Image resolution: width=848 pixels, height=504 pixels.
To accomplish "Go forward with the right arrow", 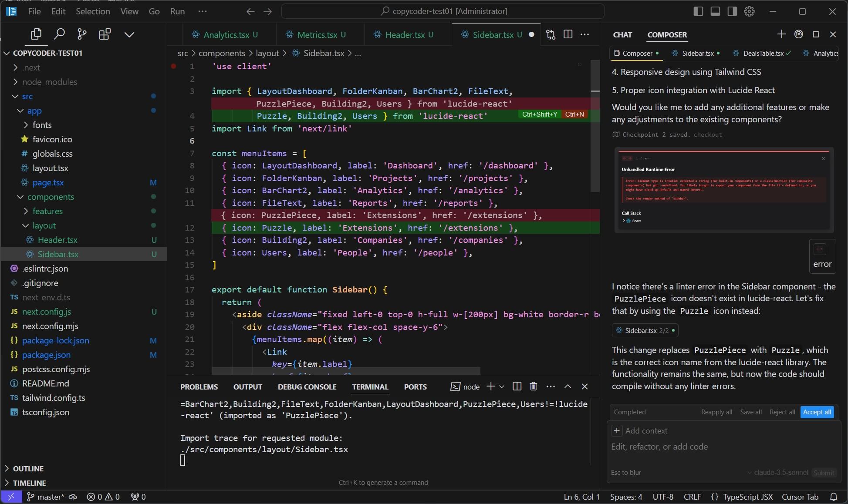I will pyautogui.click(x=268, y=11).
